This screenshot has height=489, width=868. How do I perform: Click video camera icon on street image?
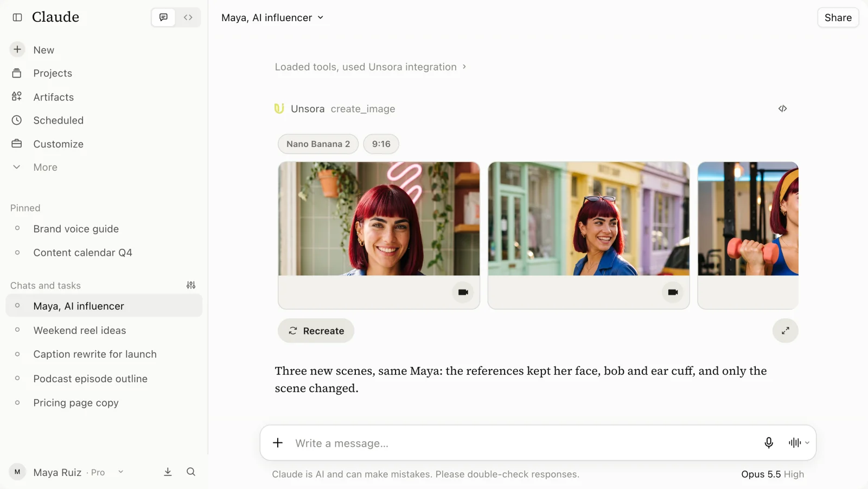pyautogui.click(x=673, y=292)
